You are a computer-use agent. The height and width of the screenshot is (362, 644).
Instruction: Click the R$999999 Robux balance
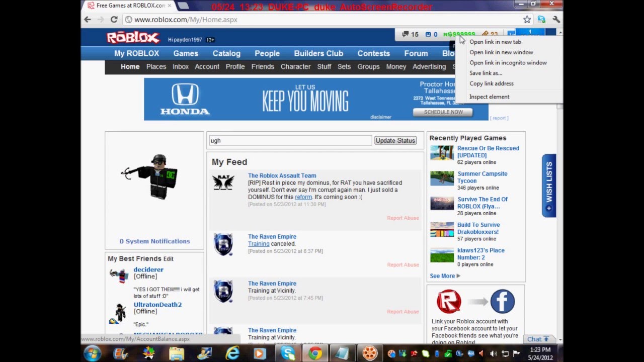[459, 34]
